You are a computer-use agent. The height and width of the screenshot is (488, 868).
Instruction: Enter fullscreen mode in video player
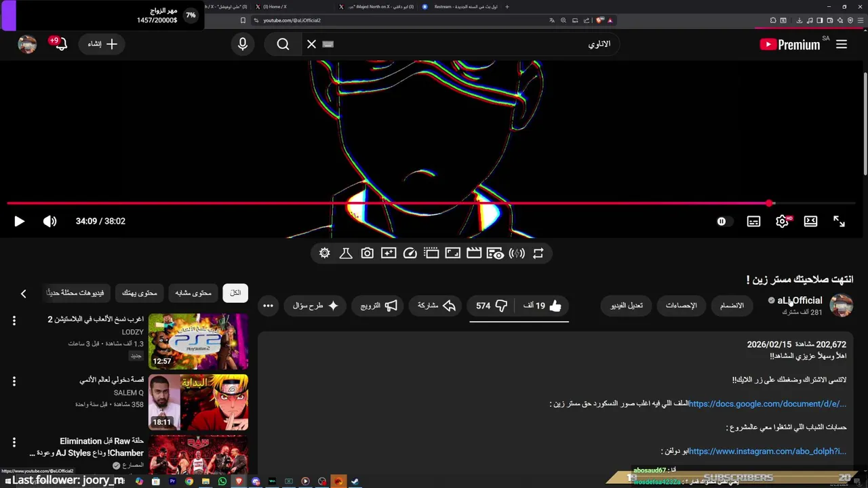[x=839, y=221]
